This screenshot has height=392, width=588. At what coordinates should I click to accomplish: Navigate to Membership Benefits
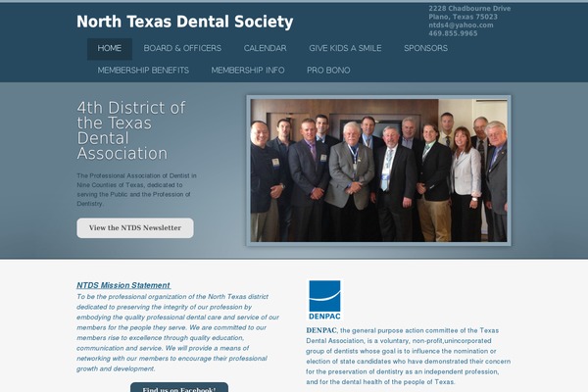click(x=143, y=71)
